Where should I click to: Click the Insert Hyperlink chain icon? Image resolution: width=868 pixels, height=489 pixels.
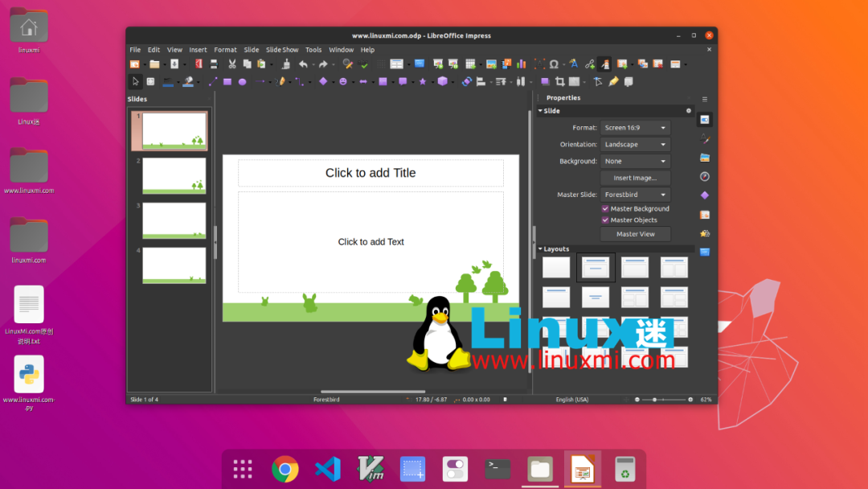click(x=590, y=64)
